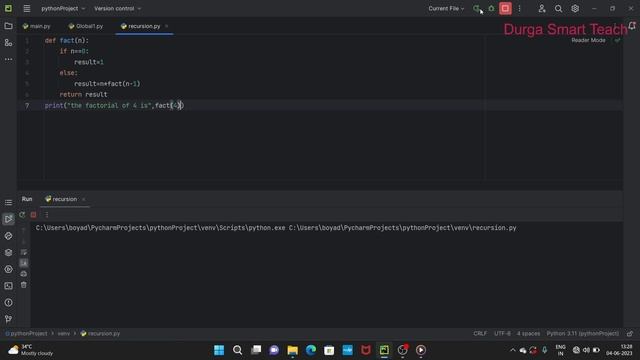This screenshot has width=640, height=360.
Task: Open Search Everywhere magnifier
Action: click(x=558, y=8)
